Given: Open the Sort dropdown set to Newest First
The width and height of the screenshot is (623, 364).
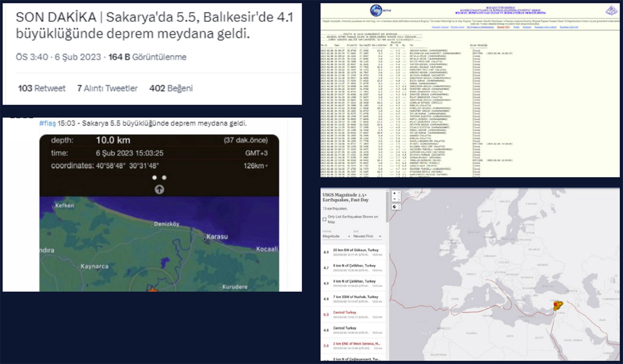Looking at the screenshot, I should [367, 236].
